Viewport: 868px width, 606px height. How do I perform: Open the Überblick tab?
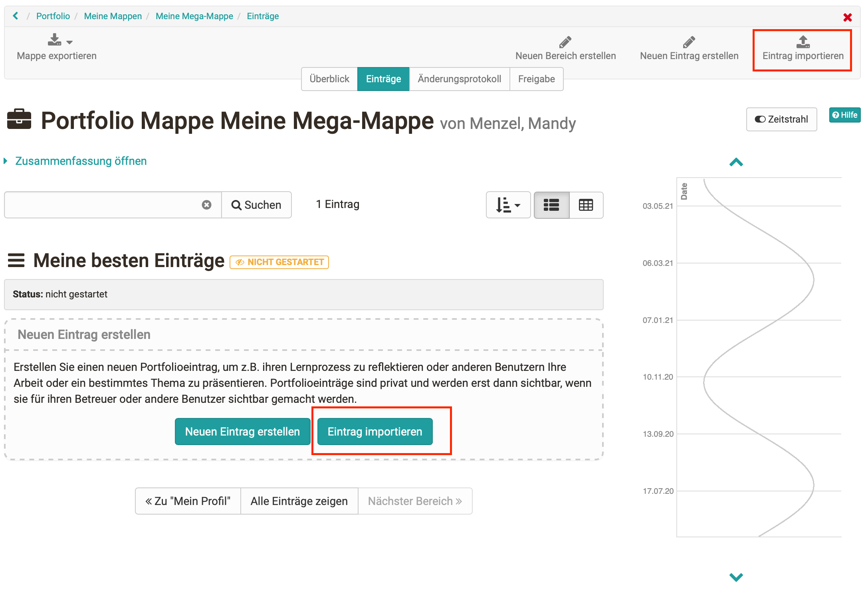329,79
